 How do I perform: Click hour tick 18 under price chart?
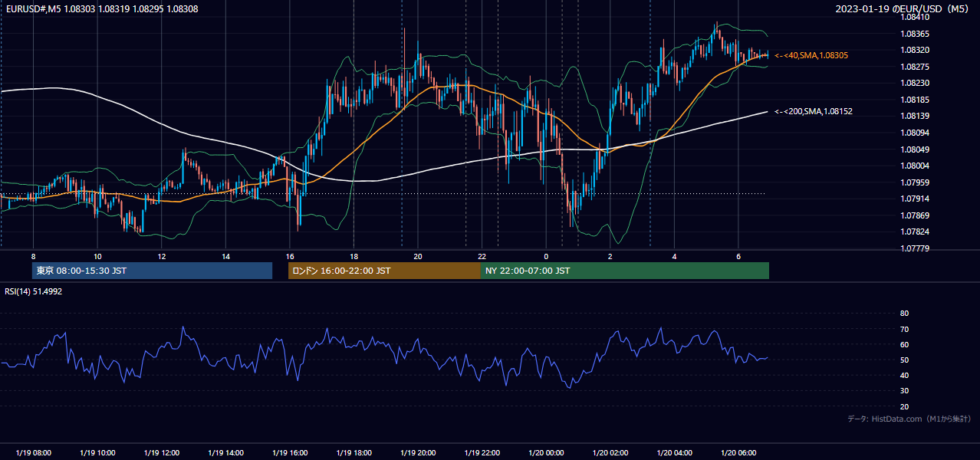tap(354, 256)
